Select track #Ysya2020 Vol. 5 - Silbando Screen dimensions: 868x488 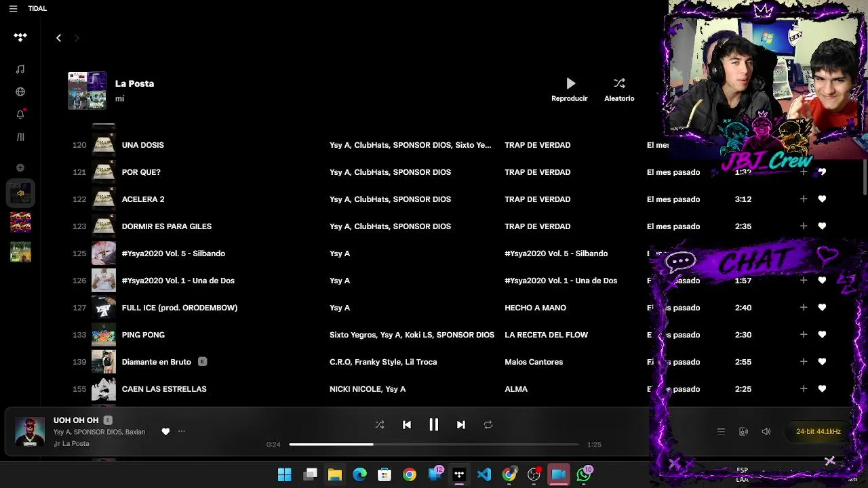[174, 253]
